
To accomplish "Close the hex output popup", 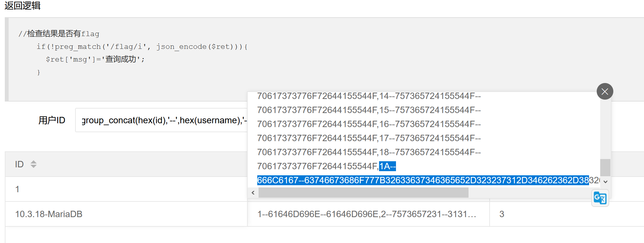I will tap(605, 92).
